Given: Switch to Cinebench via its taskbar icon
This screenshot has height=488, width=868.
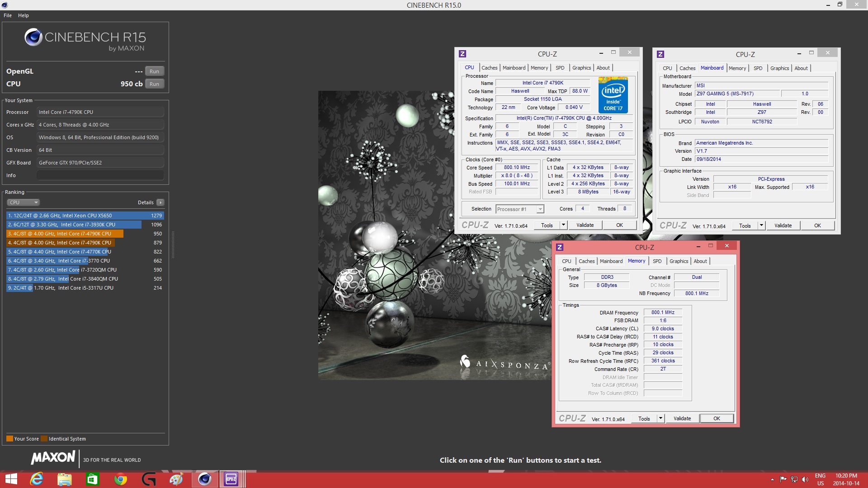Looking at the screenshot, I should click(204, 479).
